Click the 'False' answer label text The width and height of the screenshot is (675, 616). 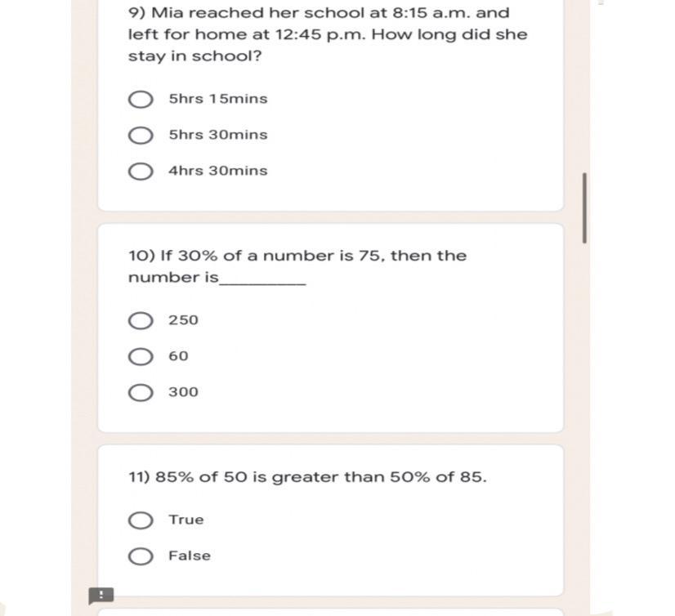[190, 556]
